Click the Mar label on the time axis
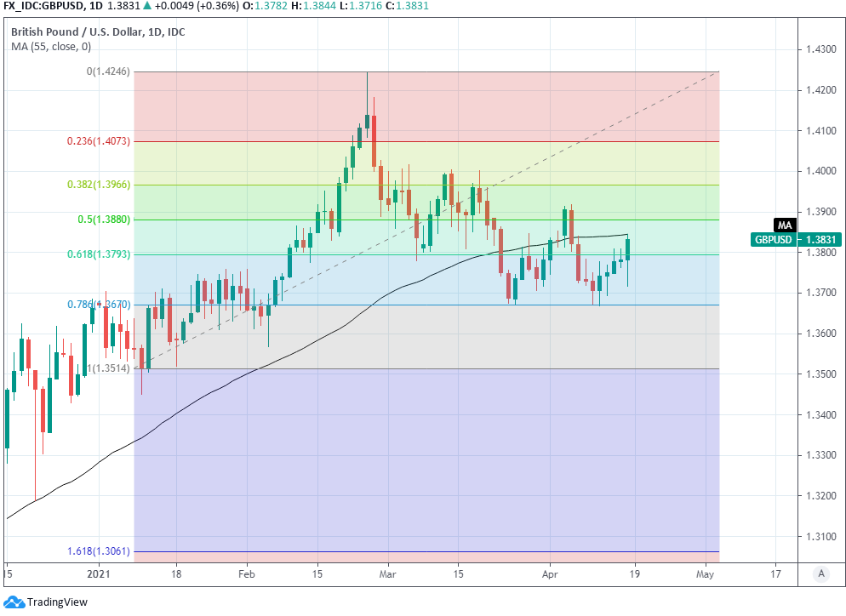Image resolution: width=846 pixels, height=616 pixels. pos(387,573)
